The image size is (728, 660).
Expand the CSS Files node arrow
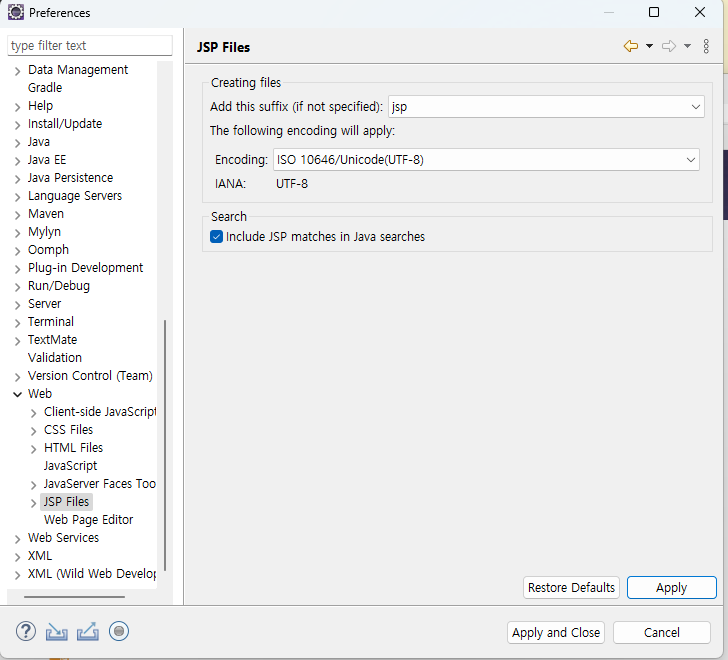click(x=33, y=431)
